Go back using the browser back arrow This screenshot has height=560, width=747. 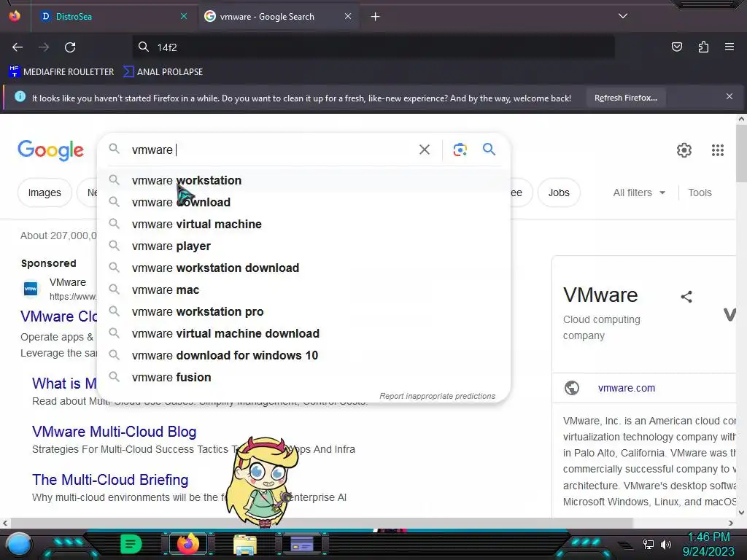click(x=18, y=47)
